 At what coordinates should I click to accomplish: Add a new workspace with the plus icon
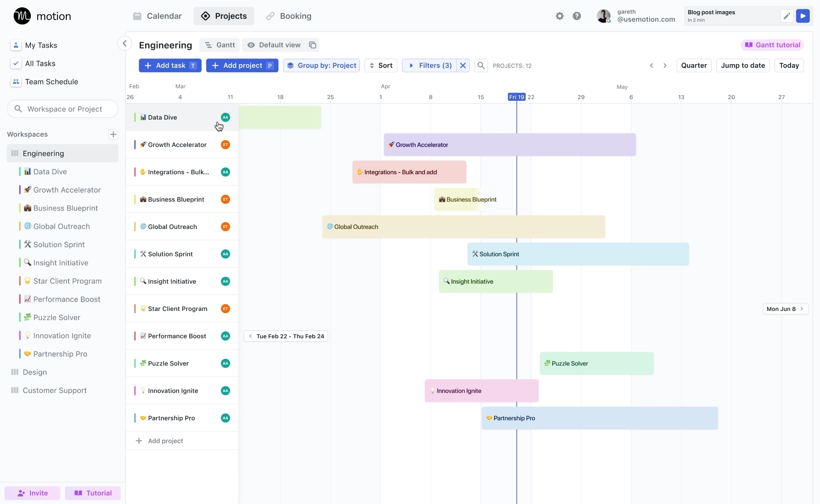point(113,134)
